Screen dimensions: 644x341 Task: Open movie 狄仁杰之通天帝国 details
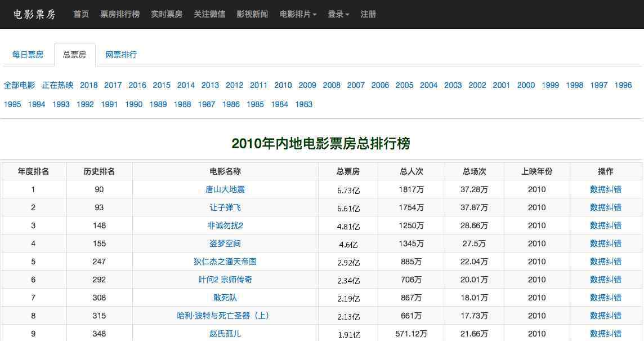click(225, 262)
